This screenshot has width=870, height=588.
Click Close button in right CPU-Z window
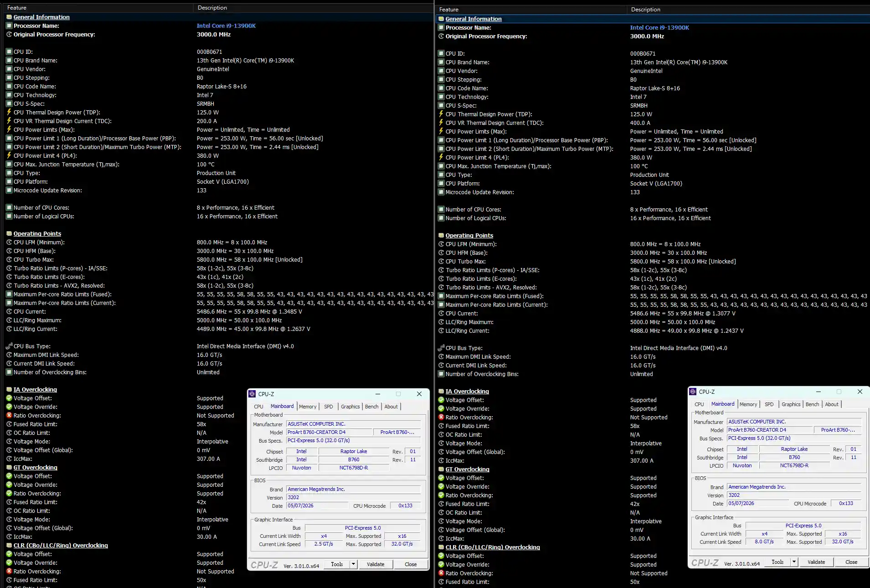[x=851, y=562]
